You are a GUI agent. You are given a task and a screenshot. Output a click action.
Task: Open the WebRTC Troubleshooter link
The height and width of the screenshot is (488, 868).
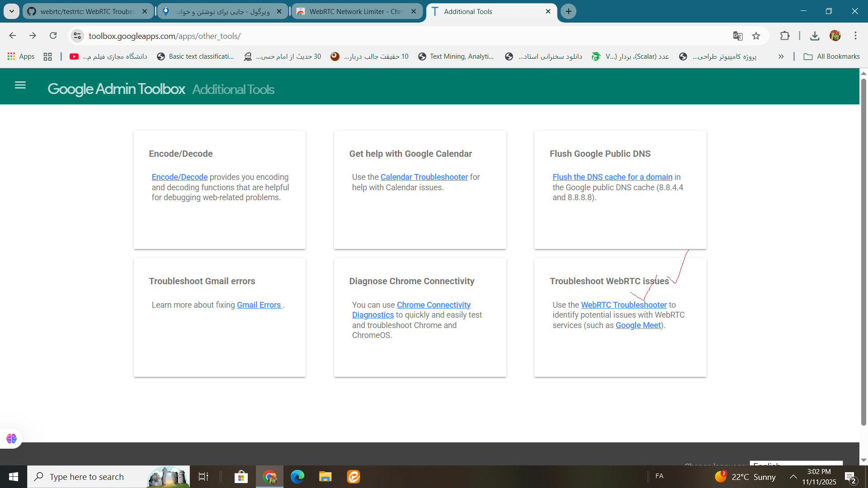(x=623, y=305)
